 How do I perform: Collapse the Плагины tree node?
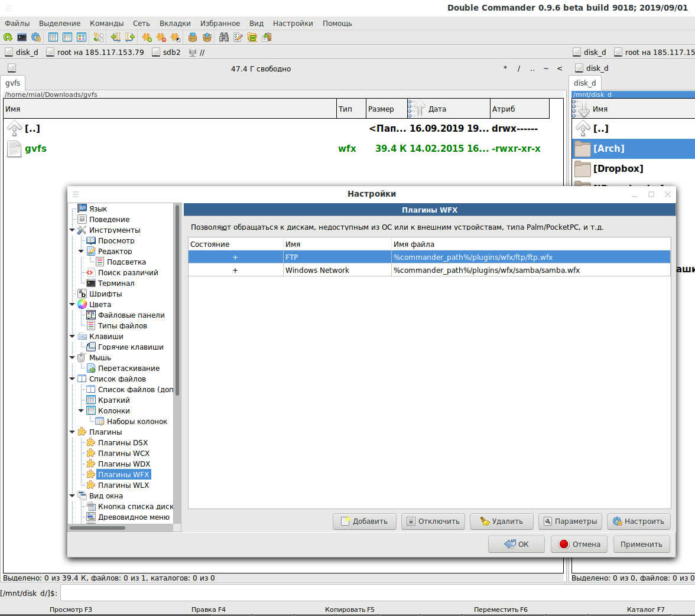[x=73, y=432]
